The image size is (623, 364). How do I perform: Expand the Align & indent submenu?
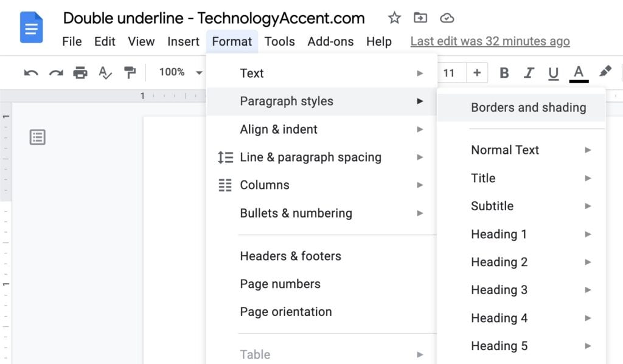(321, 129)
